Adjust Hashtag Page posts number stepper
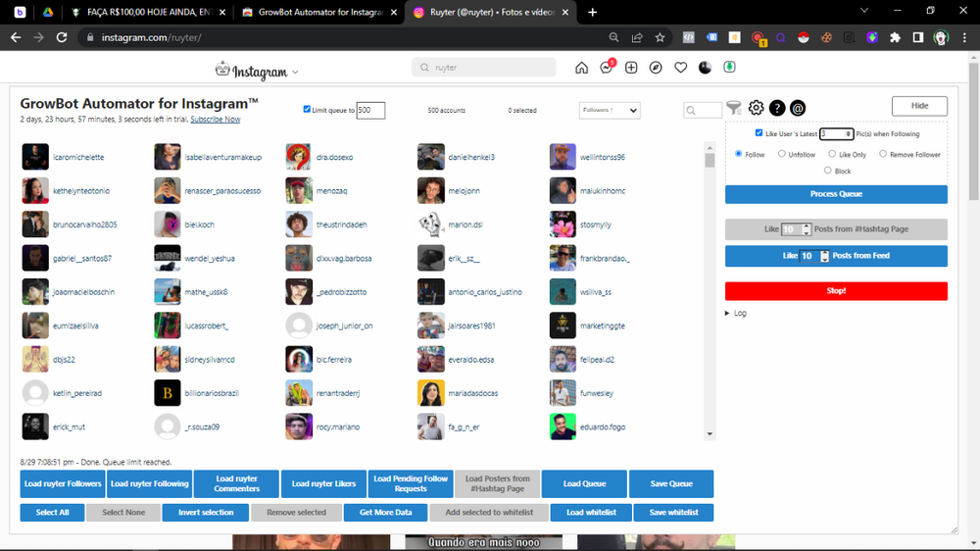 807,229
